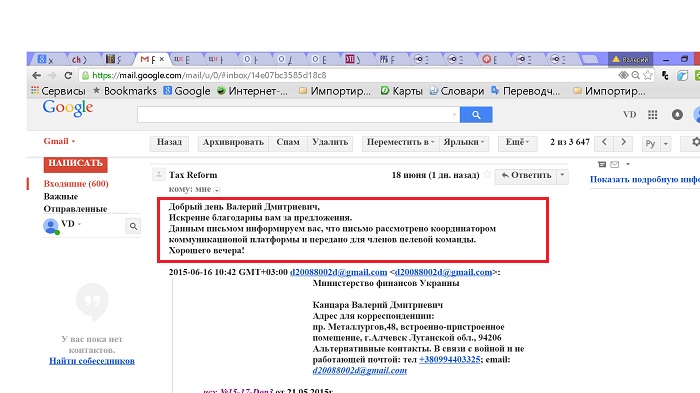Switch to the first browser tab

[46, 59]
